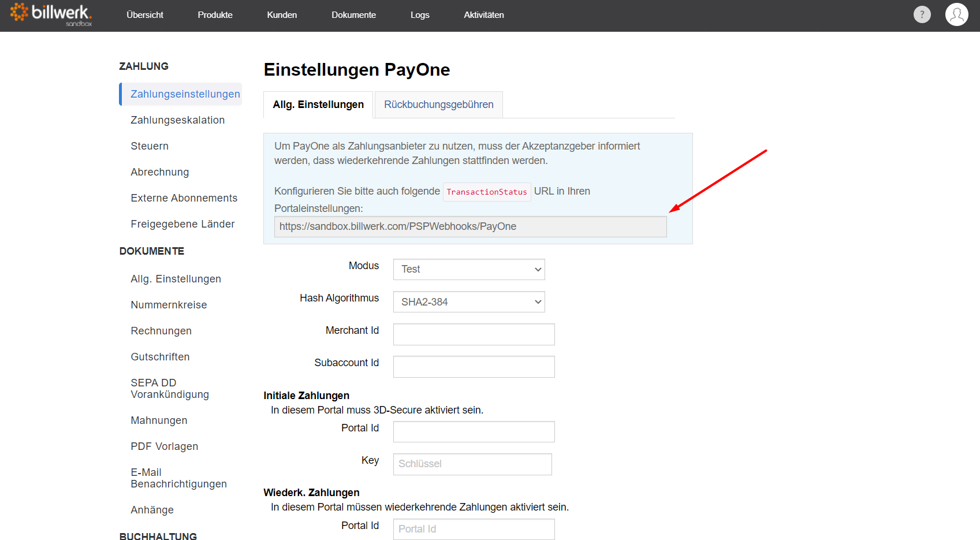980x540 pixels.
Task: Go to Externe Abonnements
Action: [184, 198]
